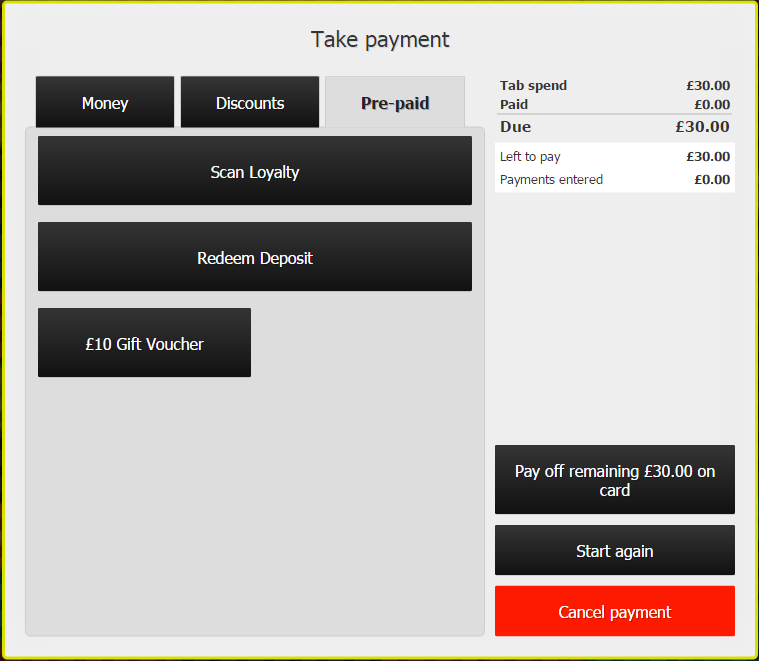The height and width of the screenshot is (661, 759).
Task: Switch to the Money tab
Action: pos(105,103)
